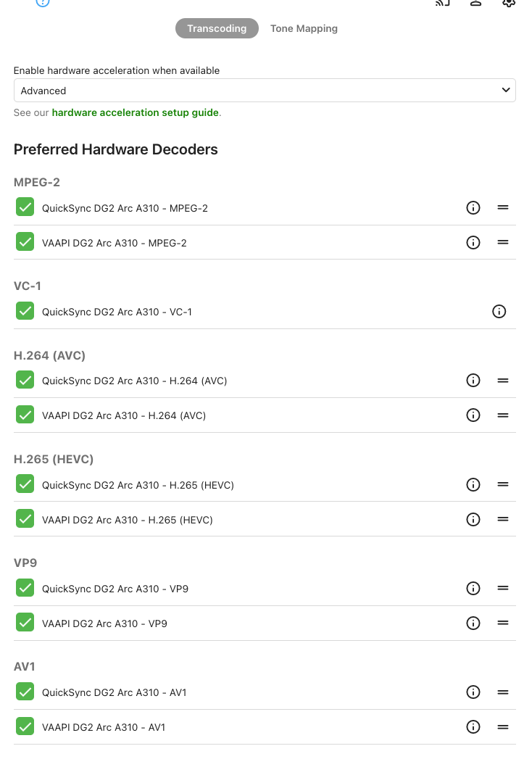Open the user account icon in the header
532x775 pixels.
[475, 2]
